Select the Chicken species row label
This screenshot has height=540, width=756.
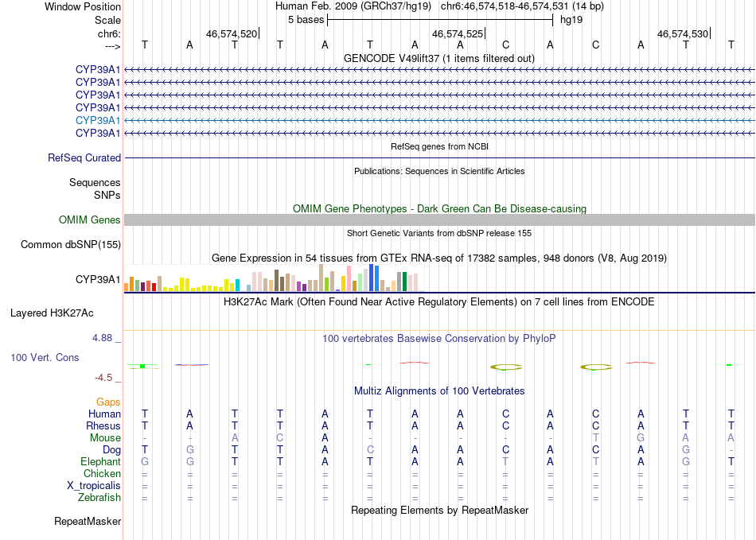[102, 474]
